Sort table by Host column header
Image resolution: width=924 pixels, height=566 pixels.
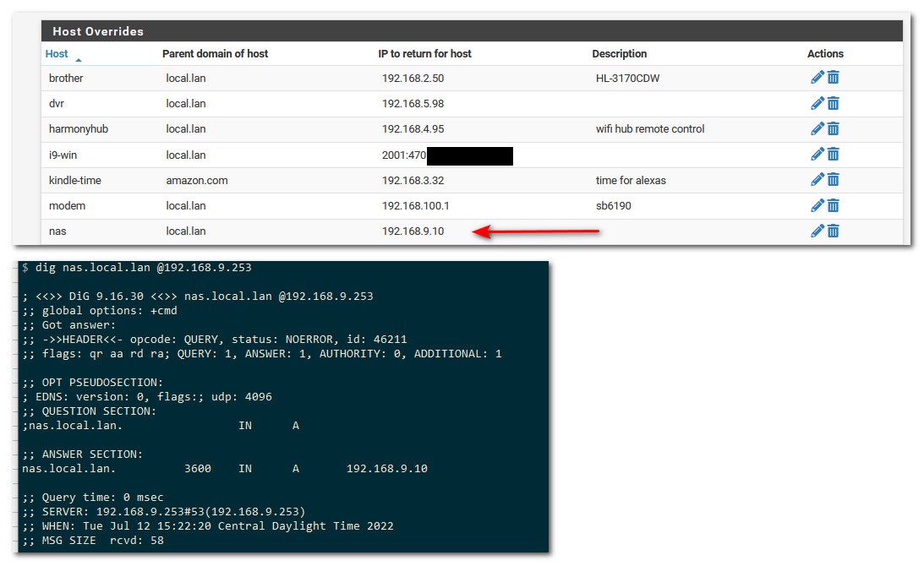pos(57,53)
